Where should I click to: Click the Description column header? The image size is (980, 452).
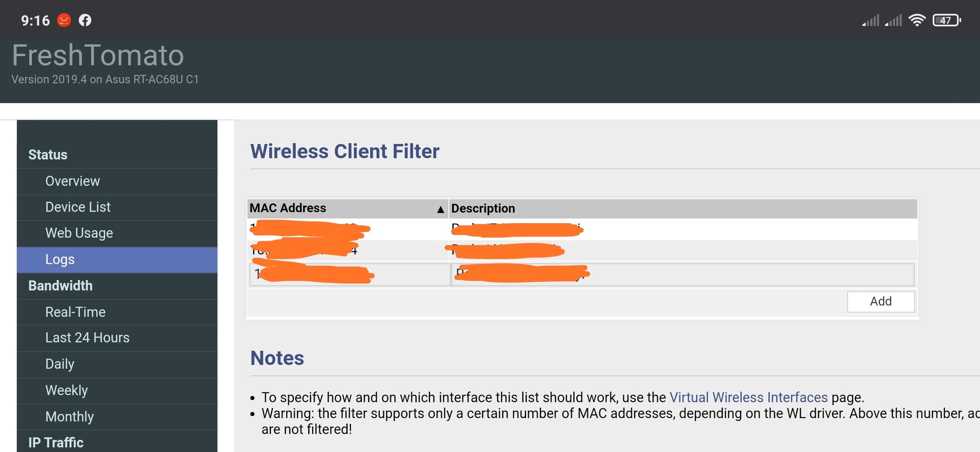pos(483,208)
